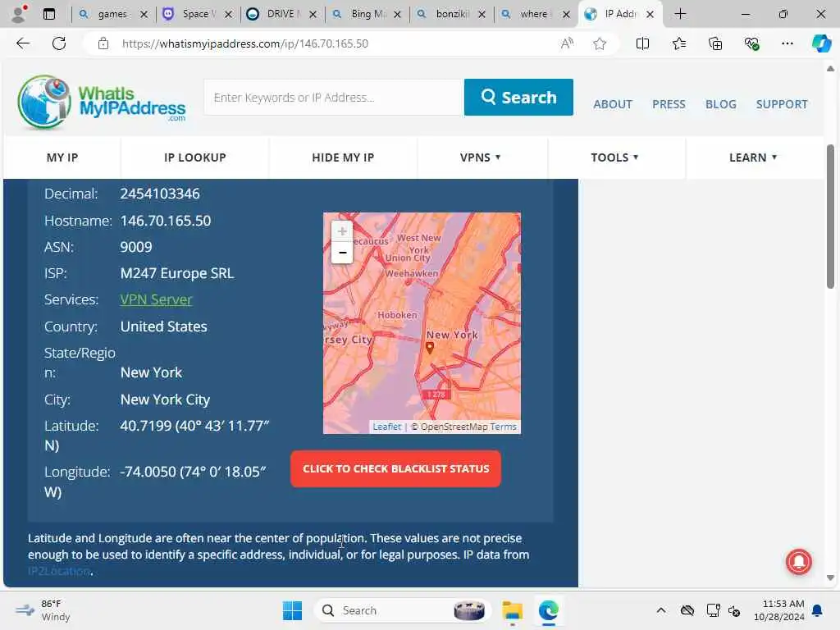
Task: Open the IP2Location link
Action: pos(59,571)
